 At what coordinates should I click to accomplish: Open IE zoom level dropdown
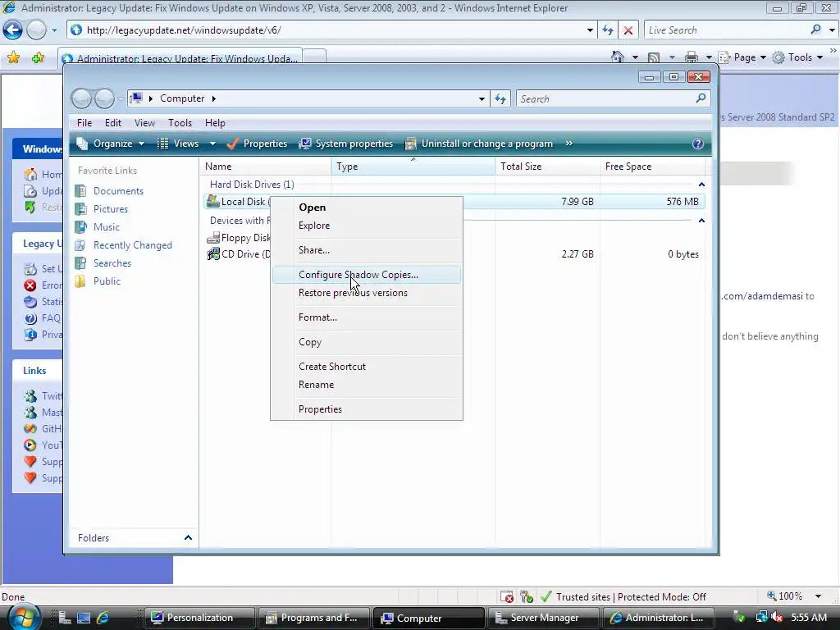tap(818, 596)
